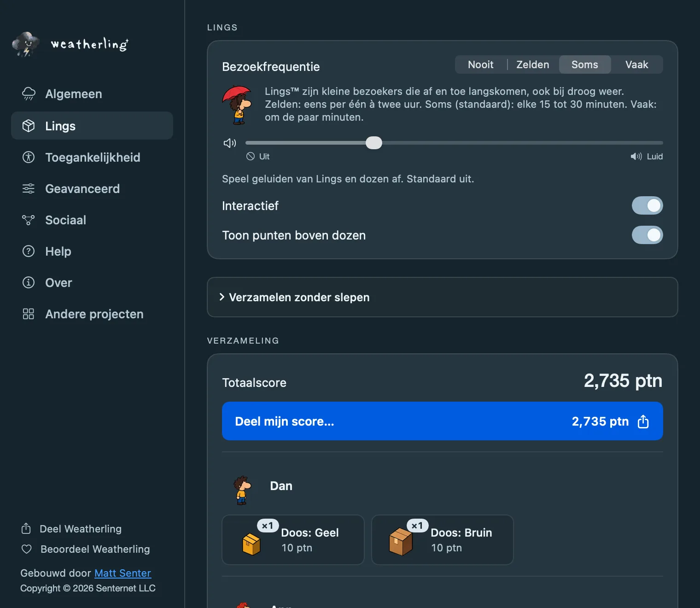Open the Matt Senter link
This screenshot has height=608, width=700.
pyautogui.click(x=122, y=573)
